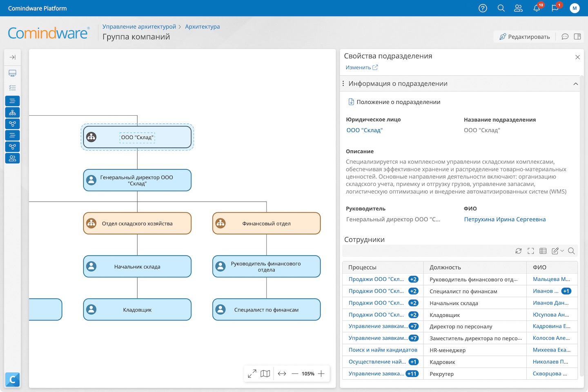Go to Архитектура breadcrumb

pyautogui.click(x=203, y=27)
